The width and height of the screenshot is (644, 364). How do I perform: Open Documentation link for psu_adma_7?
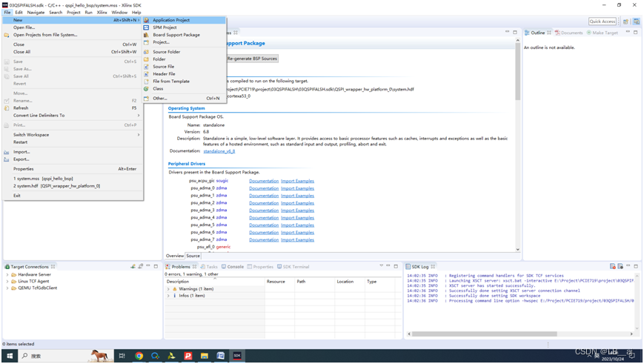pyautogui.click(x=264, y=240)
